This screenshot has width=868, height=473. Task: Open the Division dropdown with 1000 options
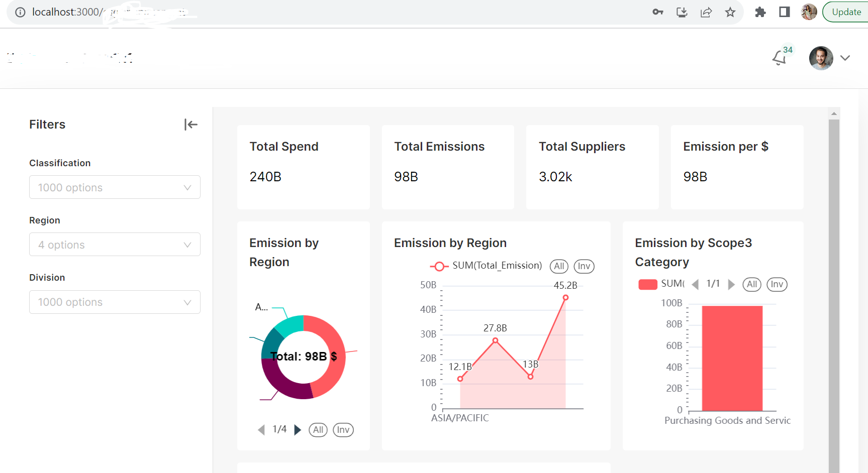click(x=115, y=302)
